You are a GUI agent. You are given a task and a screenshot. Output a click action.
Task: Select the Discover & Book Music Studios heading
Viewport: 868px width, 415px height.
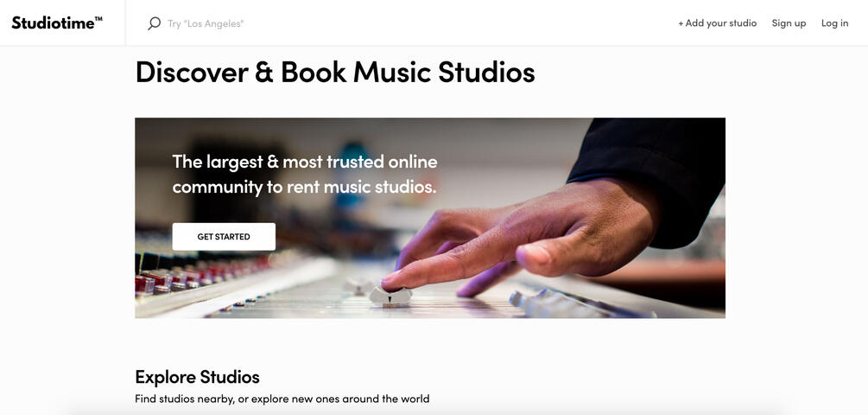pos(335,72)
